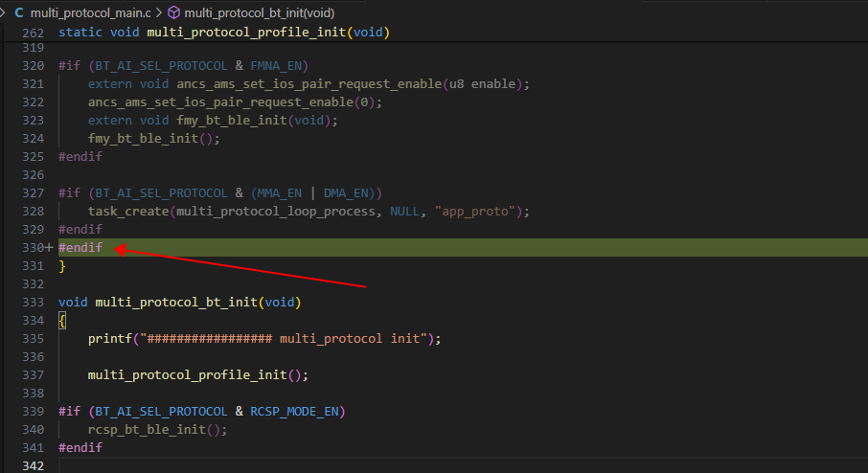Click FMNA_EN macro on line 320

click(276, 66)
